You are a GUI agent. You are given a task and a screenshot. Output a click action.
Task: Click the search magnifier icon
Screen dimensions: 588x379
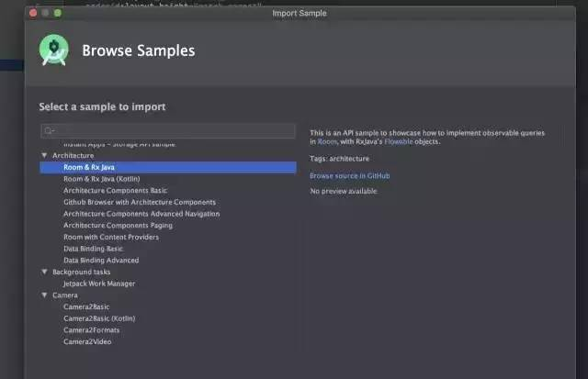pos(49,131)
